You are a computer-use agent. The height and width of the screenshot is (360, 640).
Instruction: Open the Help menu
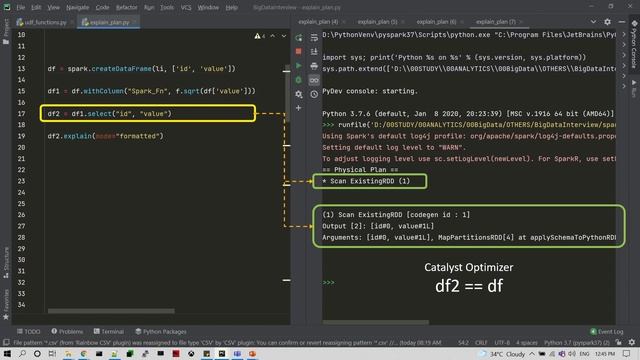tap(231, 7)
